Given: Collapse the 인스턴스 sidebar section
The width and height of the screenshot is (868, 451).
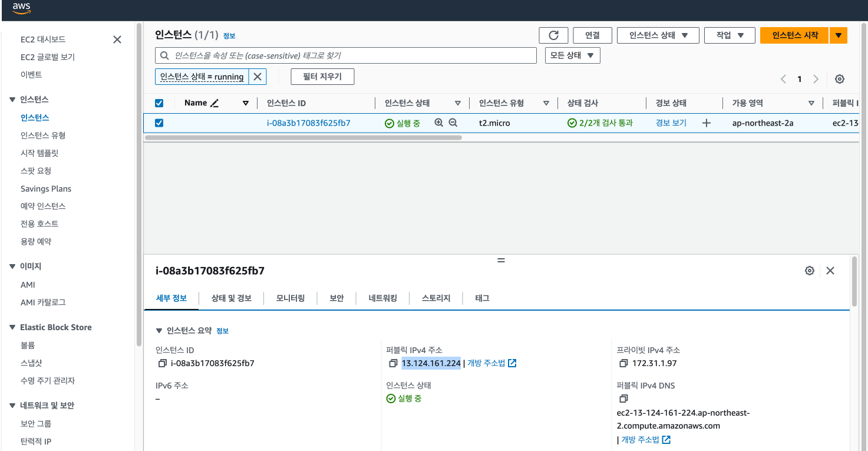Looking at the screenshot, I should (12, 100).
